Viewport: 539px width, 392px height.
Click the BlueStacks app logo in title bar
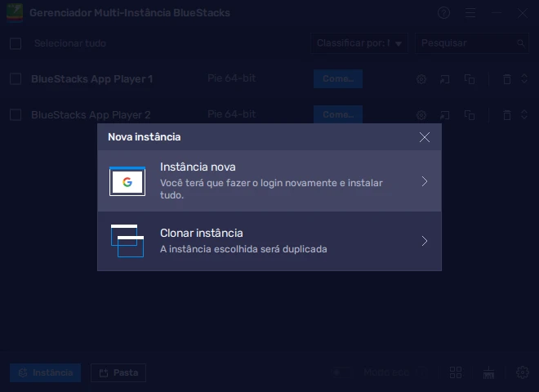point(15,12)
